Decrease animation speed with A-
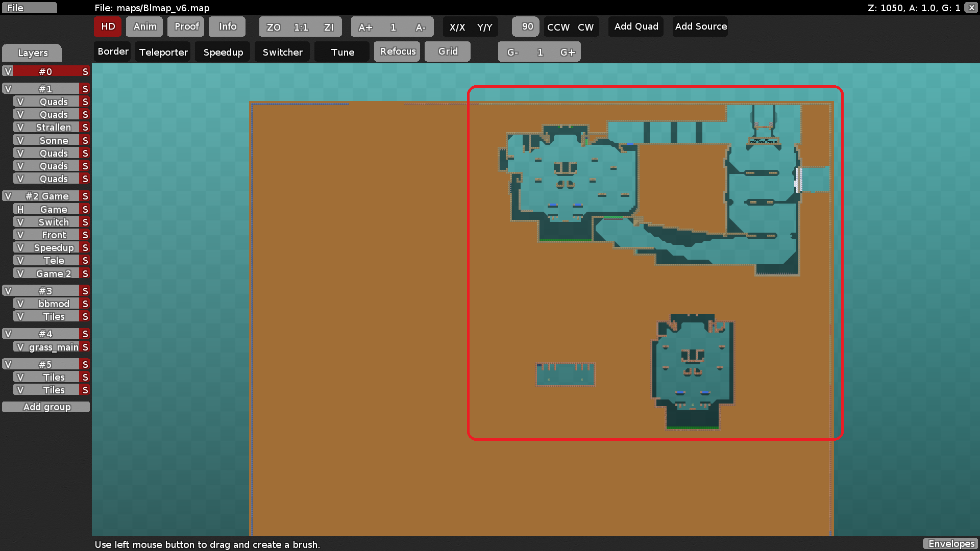 (x=421, y=27)
